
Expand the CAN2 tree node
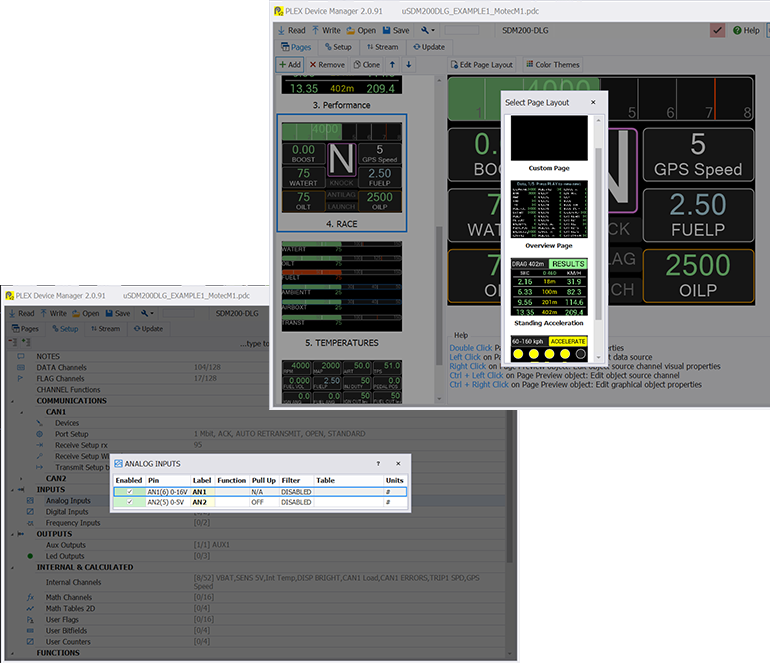[x=21, y=479]
